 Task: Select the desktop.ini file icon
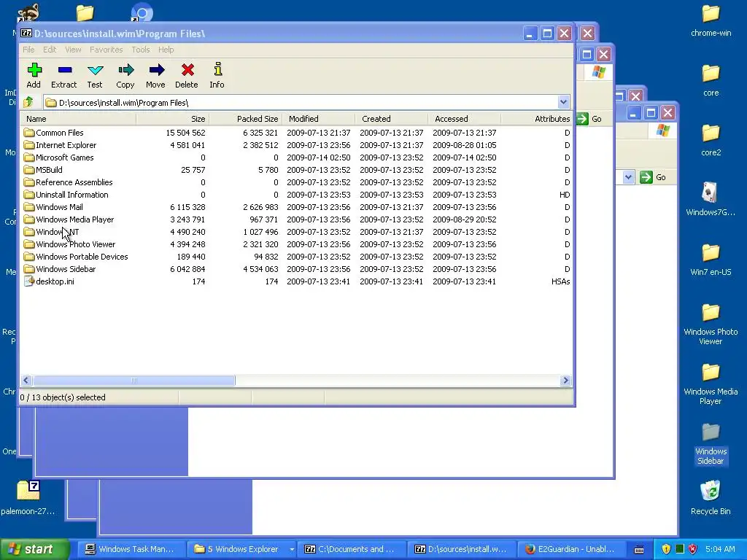(29, 281)
